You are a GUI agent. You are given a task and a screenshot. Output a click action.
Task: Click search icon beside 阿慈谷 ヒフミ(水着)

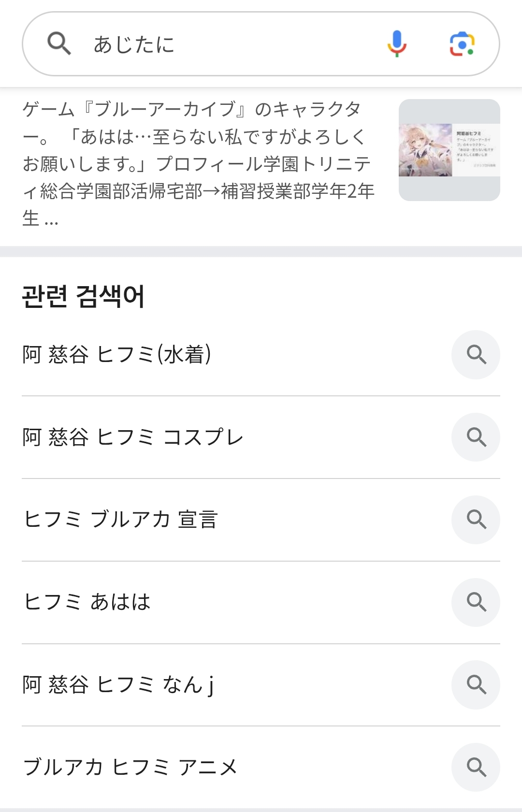click(476, 355)
